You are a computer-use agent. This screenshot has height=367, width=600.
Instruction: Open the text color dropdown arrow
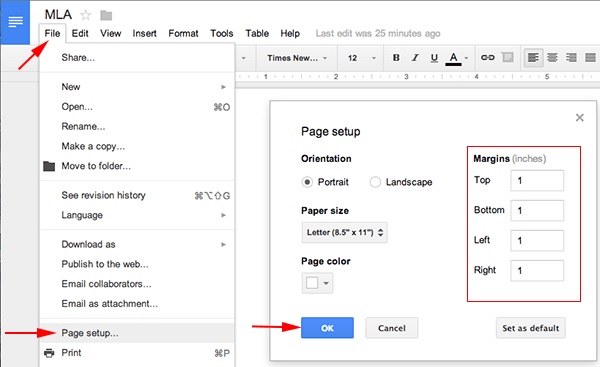466,58
